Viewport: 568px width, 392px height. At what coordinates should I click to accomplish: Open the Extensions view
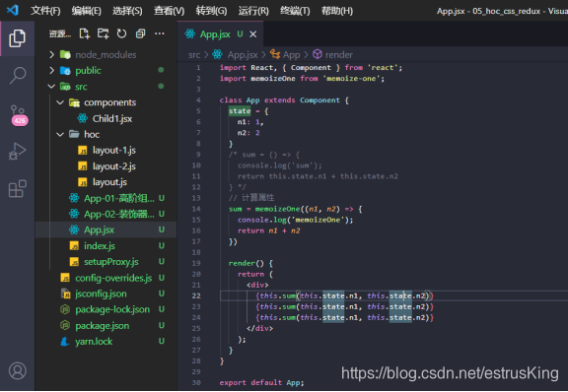(x=17, y=188)
